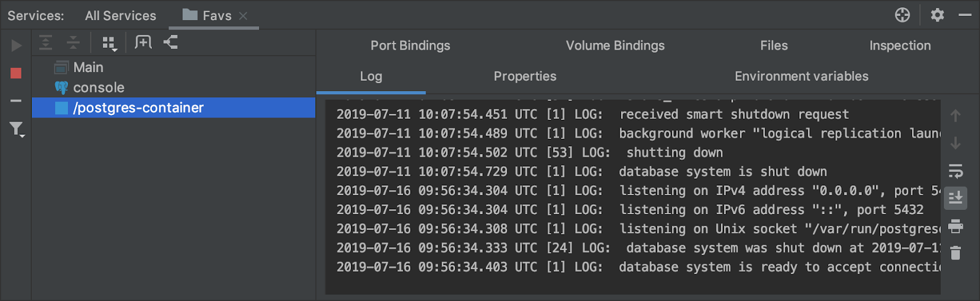The height and width of the screenshot is (301, 980).
Task: Clear the log with the trash icon
Action: coord(956,253)
